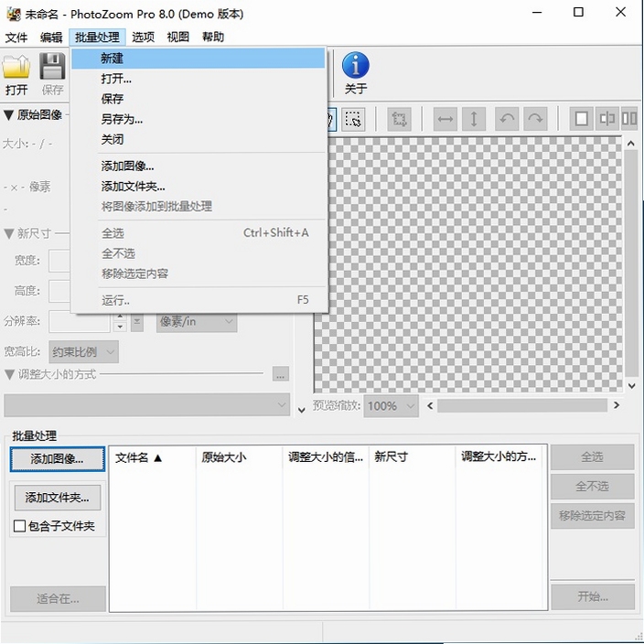Choose 保存 in the batch menu
644x644 pixels.
pos(199,99)
